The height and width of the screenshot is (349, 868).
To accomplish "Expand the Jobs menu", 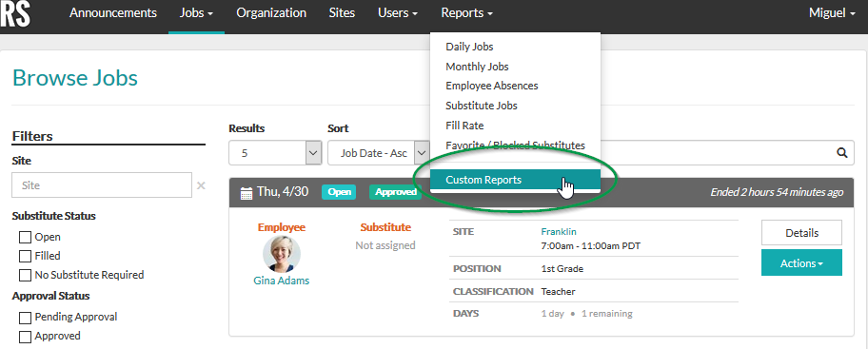I will [x=196, y=12].
